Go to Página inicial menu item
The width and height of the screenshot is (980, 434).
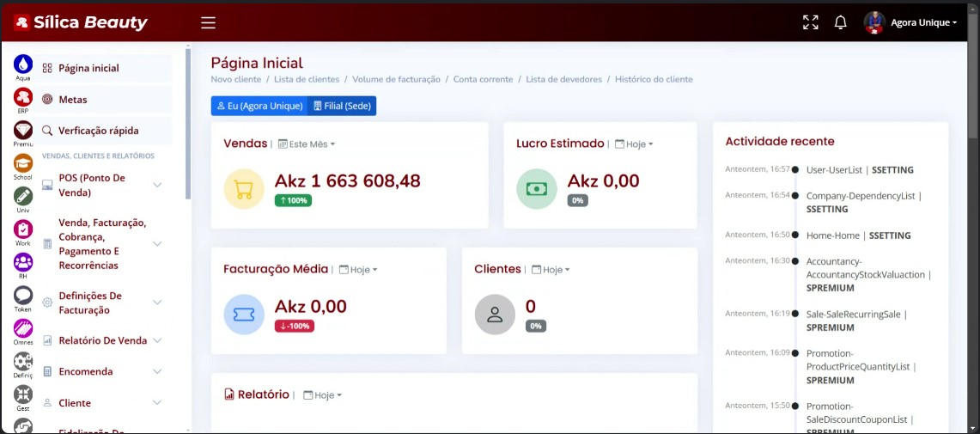[x=102, y=68]
